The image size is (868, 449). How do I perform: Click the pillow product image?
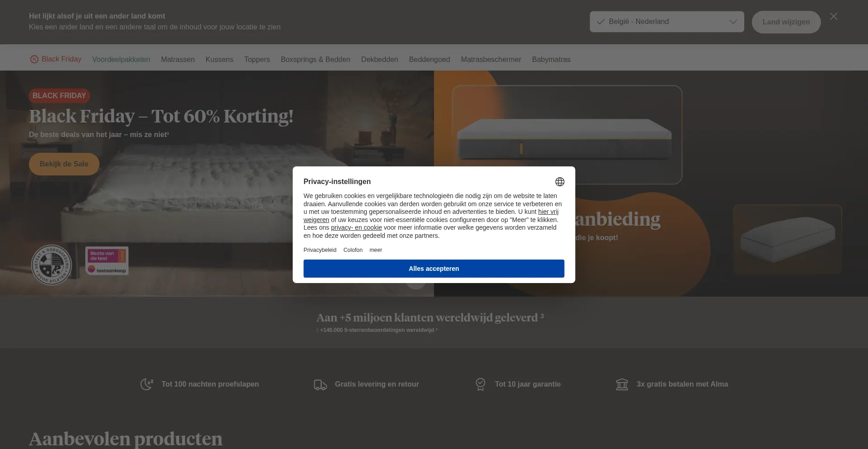787,239
